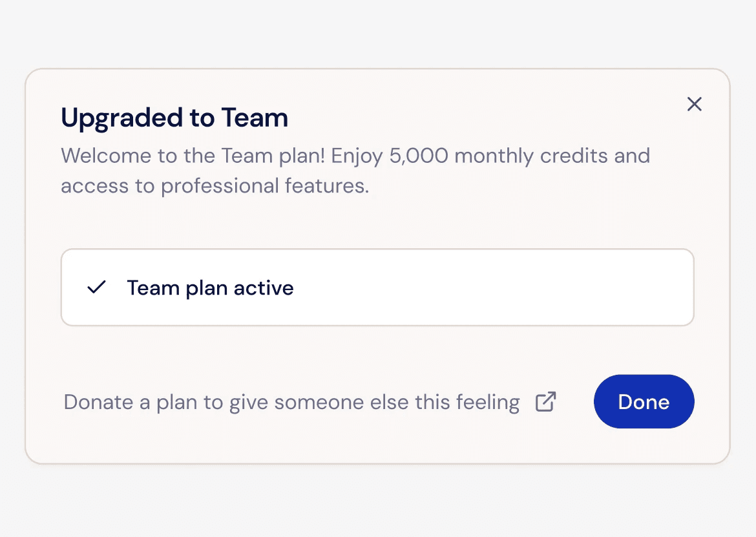This screenshot has height=537, width=756.
Task: Click the external link arrow icon
Action: tap(546, 401)
